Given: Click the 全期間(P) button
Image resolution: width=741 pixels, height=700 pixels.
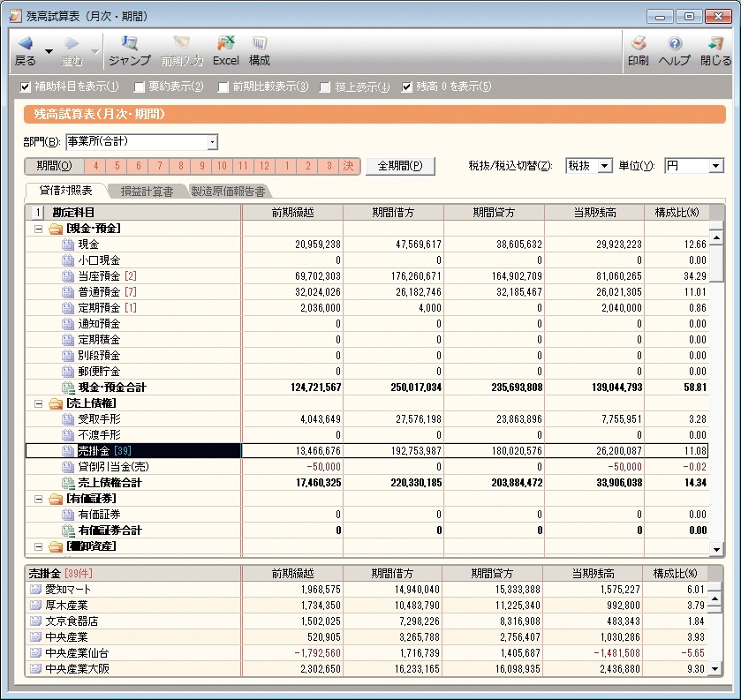Looking at the screenshot, I should [x=400, y=166].
